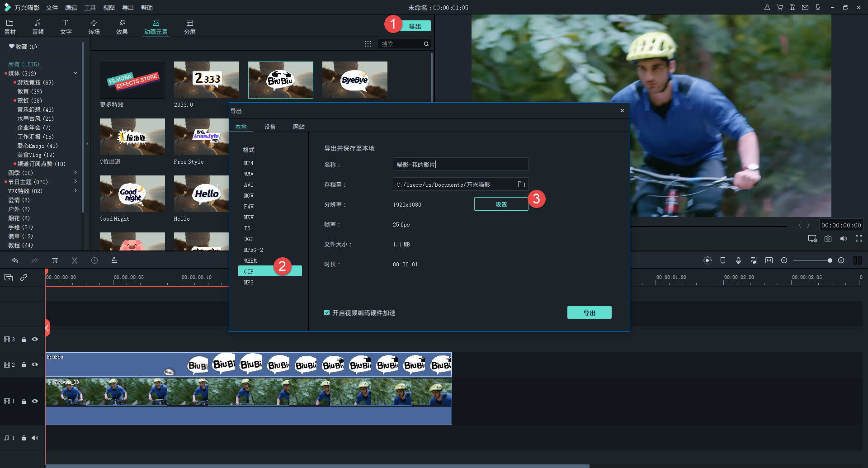This screenshot has height=468, width=868.
Task: Select the ByeBye animation thumbnail
Action: (354, 80)
